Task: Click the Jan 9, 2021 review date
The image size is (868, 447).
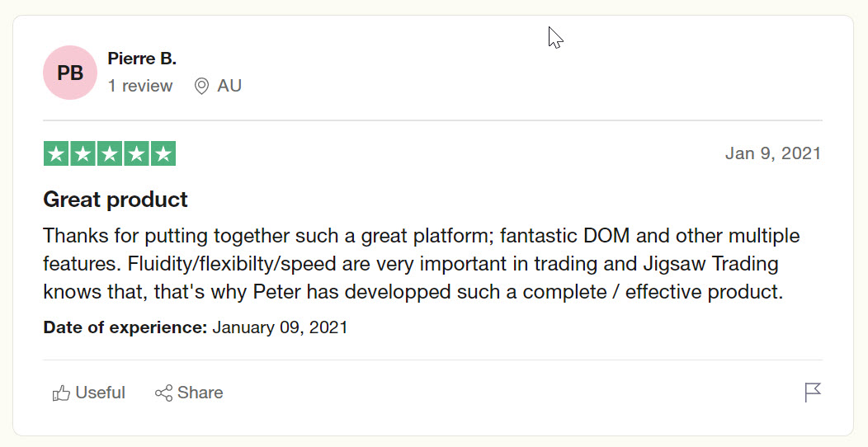Action: 773,153
